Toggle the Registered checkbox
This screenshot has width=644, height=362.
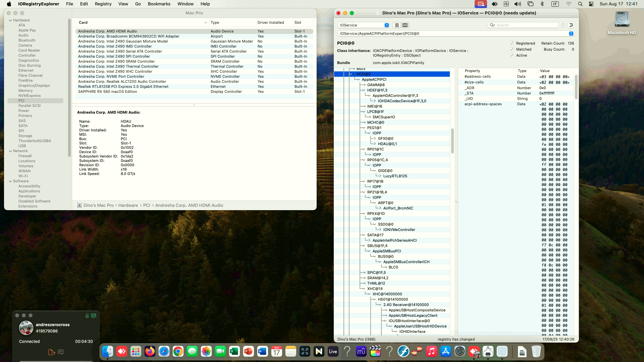pos(512,43)
